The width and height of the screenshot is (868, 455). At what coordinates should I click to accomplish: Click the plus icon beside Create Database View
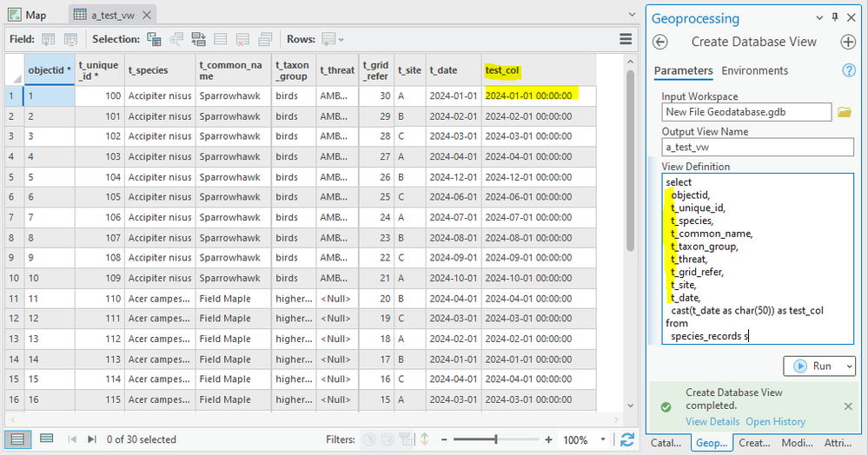[x=848, y=42]
